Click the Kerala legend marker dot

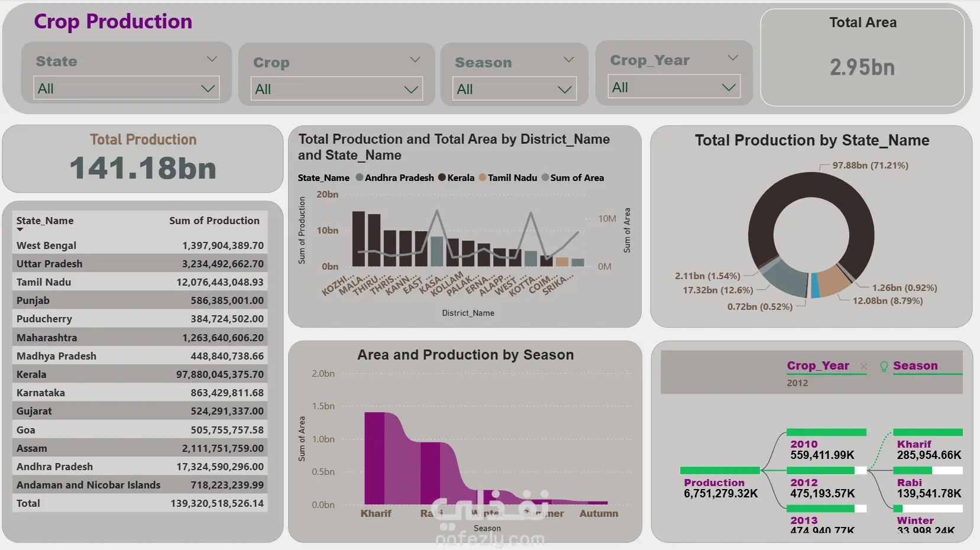442,177
